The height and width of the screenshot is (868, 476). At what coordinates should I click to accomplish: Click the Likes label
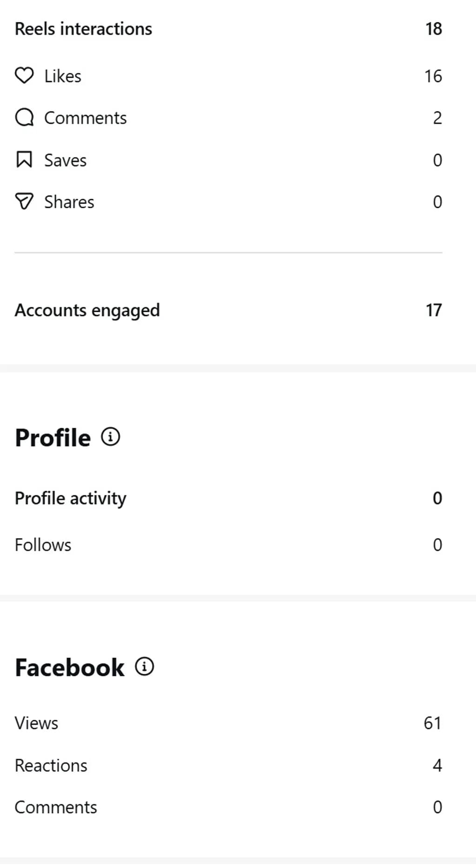point(63,76)
